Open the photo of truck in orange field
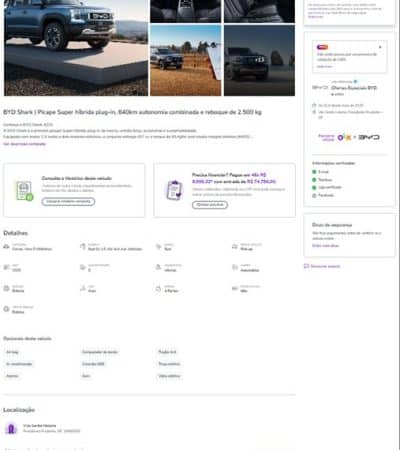Image resolution: width=400 pixels, height=450 pixels. [x=185, y=60]
